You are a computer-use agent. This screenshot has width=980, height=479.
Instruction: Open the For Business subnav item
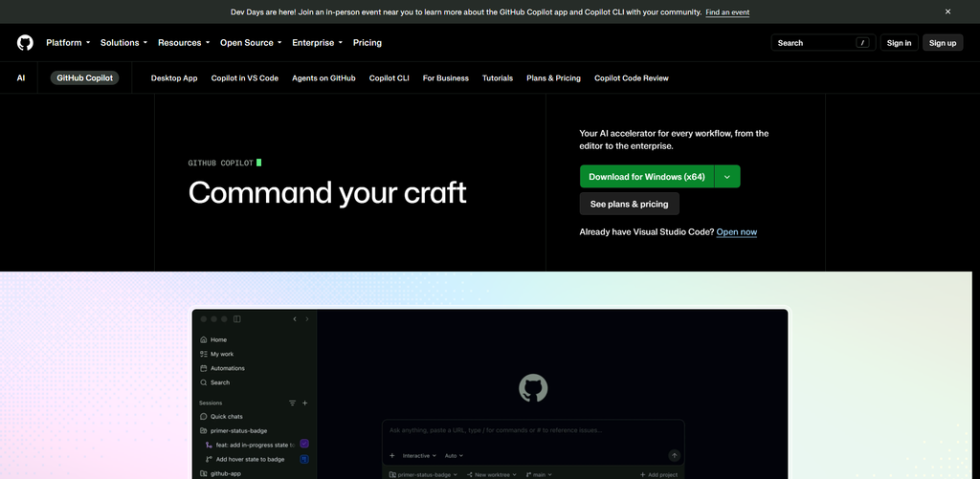point(446,78)
